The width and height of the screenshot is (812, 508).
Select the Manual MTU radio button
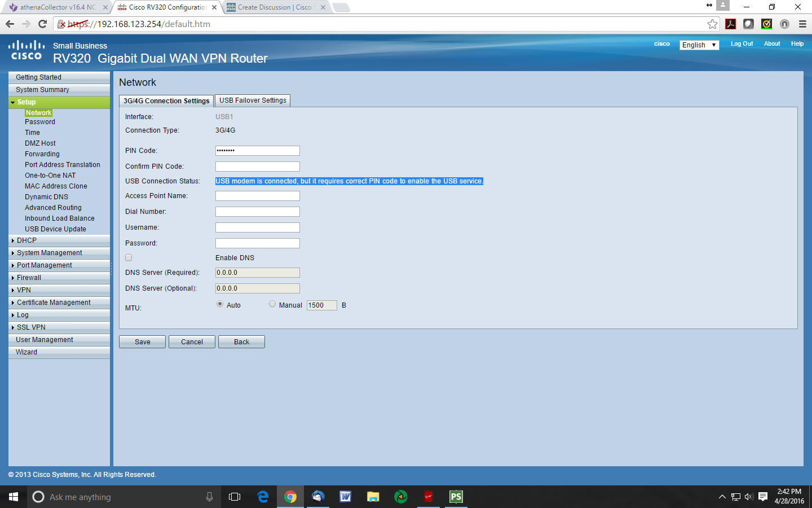272,304
